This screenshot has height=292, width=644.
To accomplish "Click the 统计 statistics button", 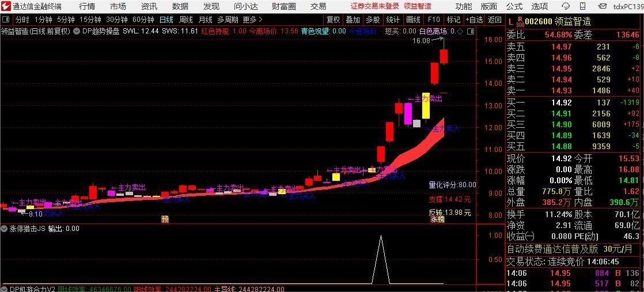I will 393,20.
